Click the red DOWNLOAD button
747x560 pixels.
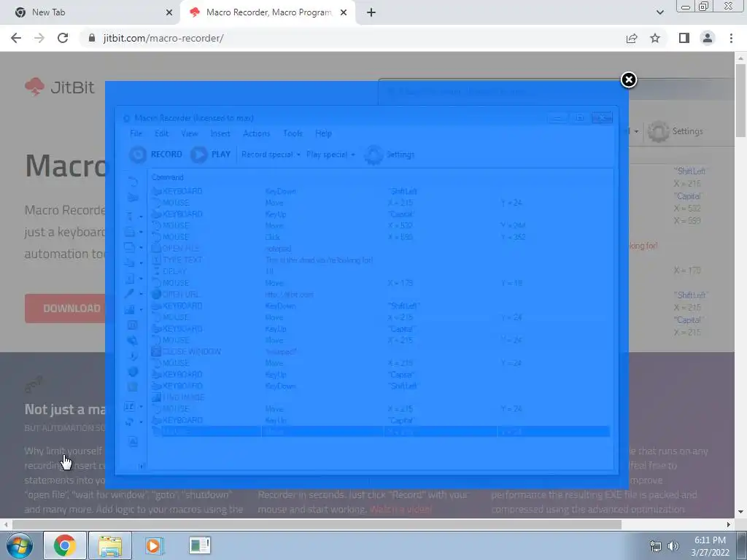[x=65, y=308]
